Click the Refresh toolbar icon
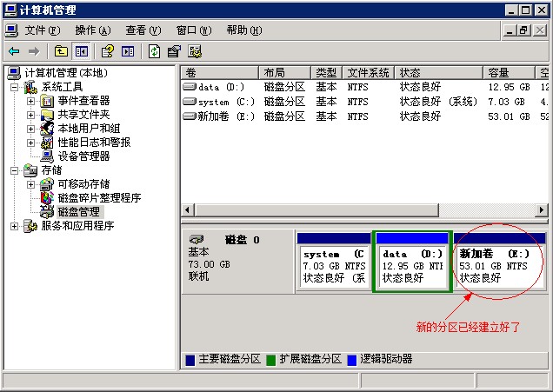This screenshot has width=553, height=392. (x=154, y=51)
